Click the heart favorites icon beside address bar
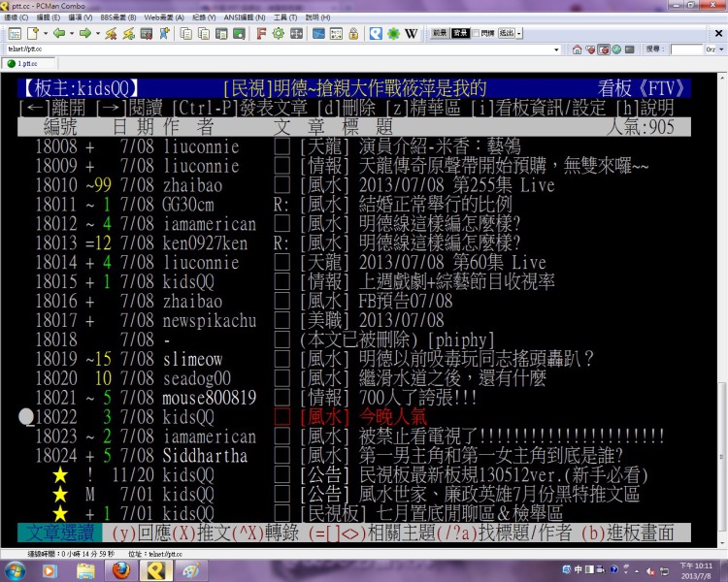The image size is (728, 582). pyautogui.click(x=590, y=49)
